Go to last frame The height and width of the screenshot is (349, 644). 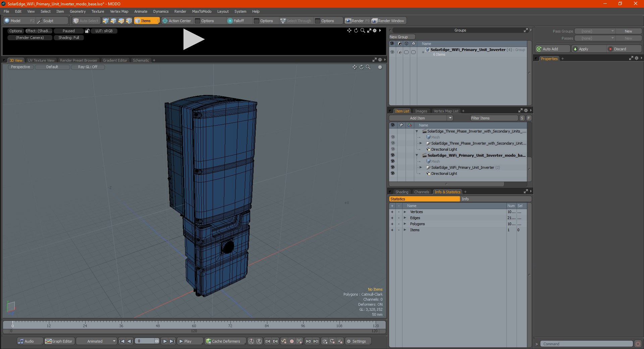[x=172, y=341]
